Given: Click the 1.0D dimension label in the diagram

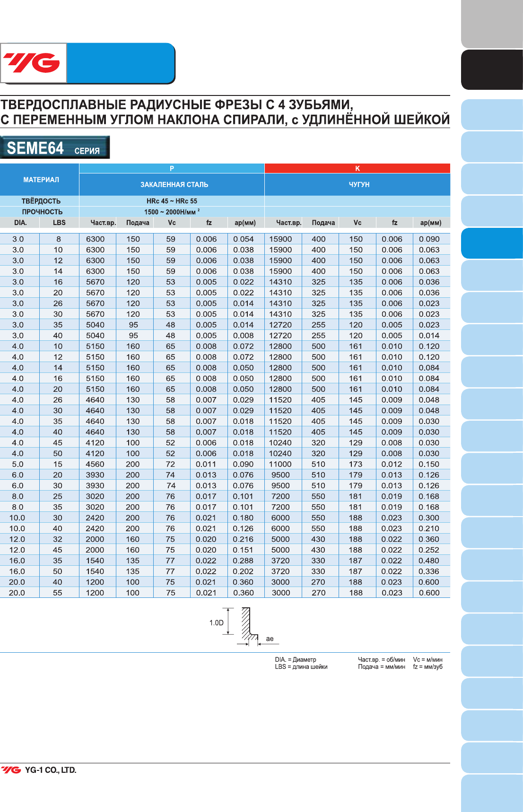Looking at the screenshot, I should [217, 623].
